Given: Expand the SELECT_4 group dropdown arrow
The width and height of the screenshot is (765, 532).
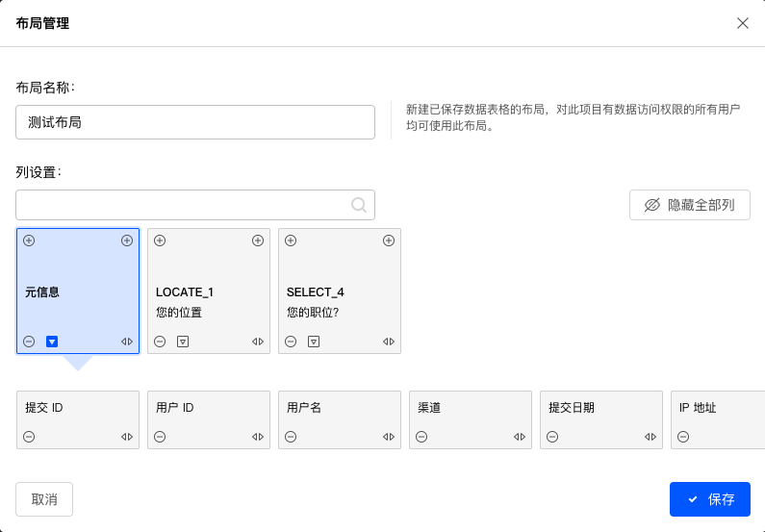Looking at the screenshot, I should pyautogui.click(x=314, y=342).
